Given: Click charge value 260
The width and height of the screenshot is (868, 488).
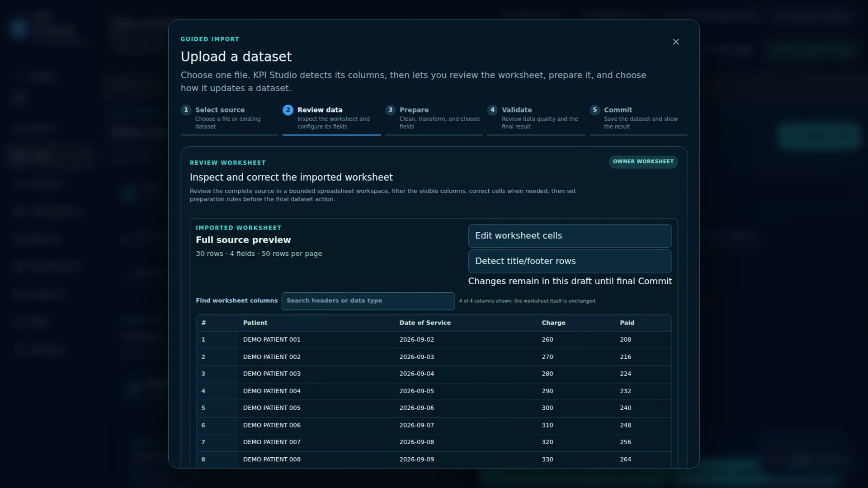Looking at the screenshot, I should [x=576, y=340].
